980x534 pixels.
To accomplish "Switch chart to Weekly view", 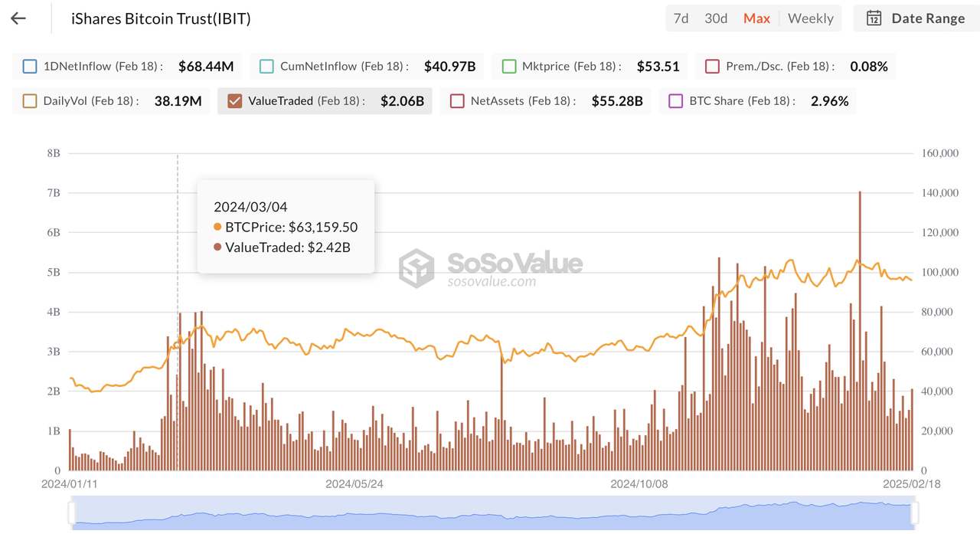I will [810, 18].
